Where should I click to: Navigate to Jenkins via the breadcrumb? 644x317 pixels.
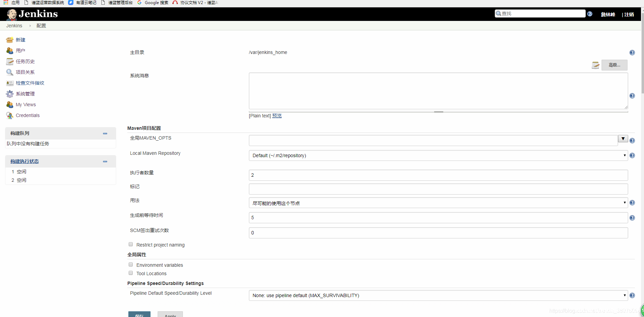pyautogui.click(x=14, y=26)
